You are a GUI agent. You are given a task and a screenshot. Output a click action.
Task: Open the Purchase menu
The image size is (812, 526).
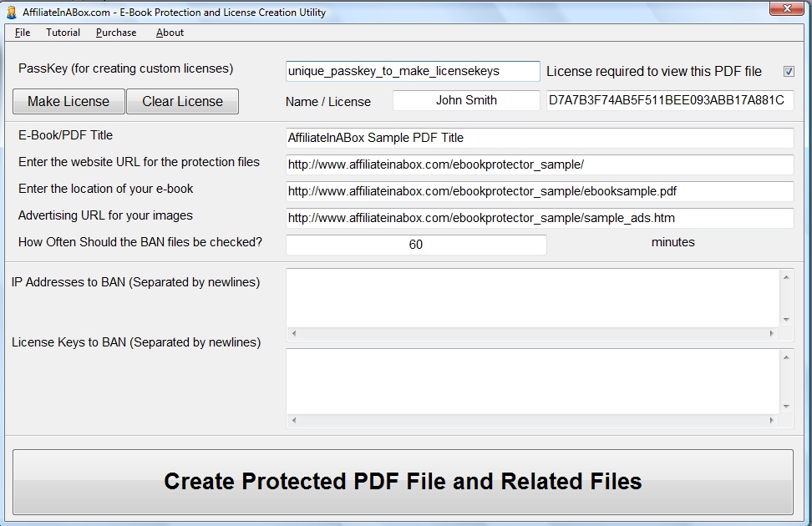[116, 33]
